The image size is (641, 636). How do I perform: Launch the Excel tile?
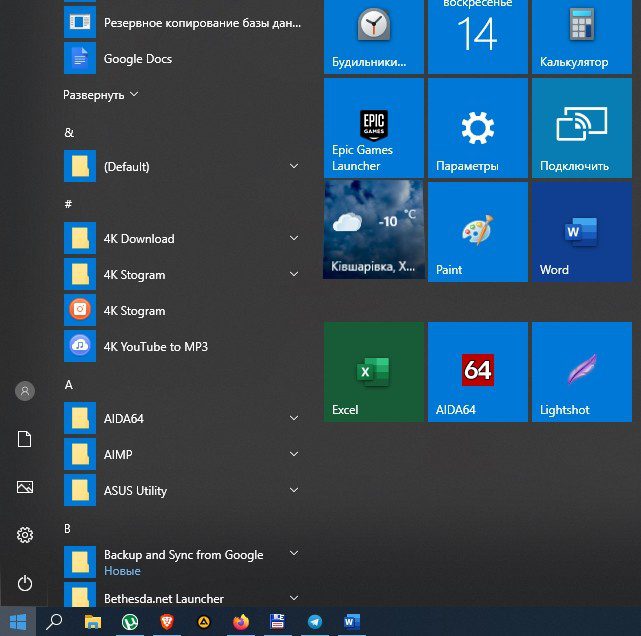pos(374,372)
